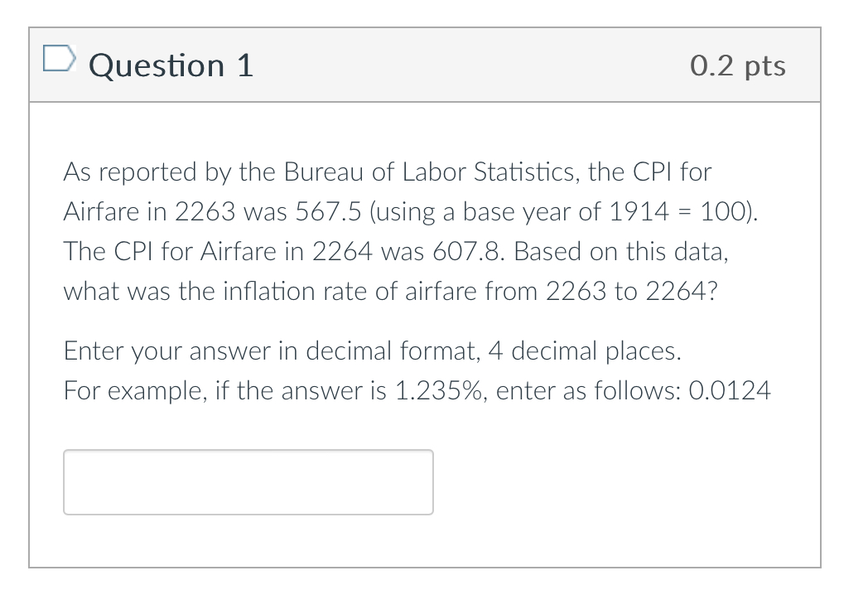Click inside the answer input box
868x614 pixels.
(248, 481)
